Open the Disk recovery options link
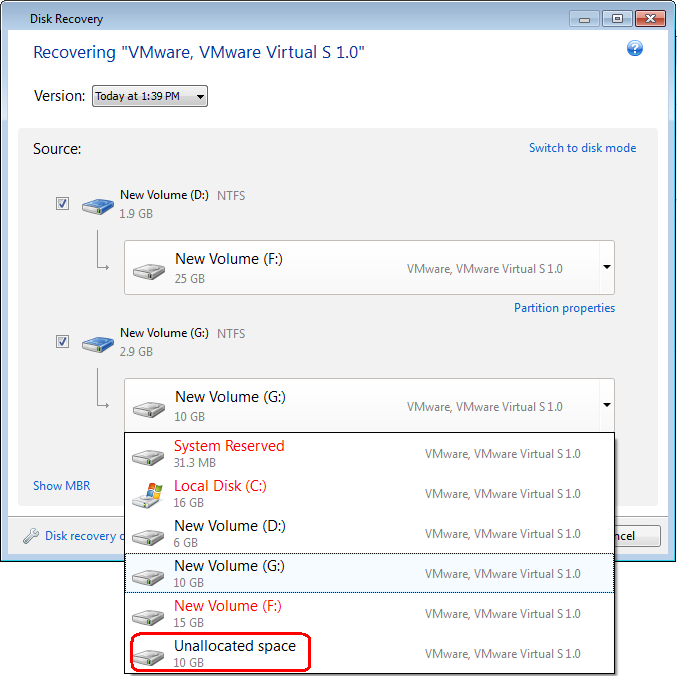 [x=85, y=536]
